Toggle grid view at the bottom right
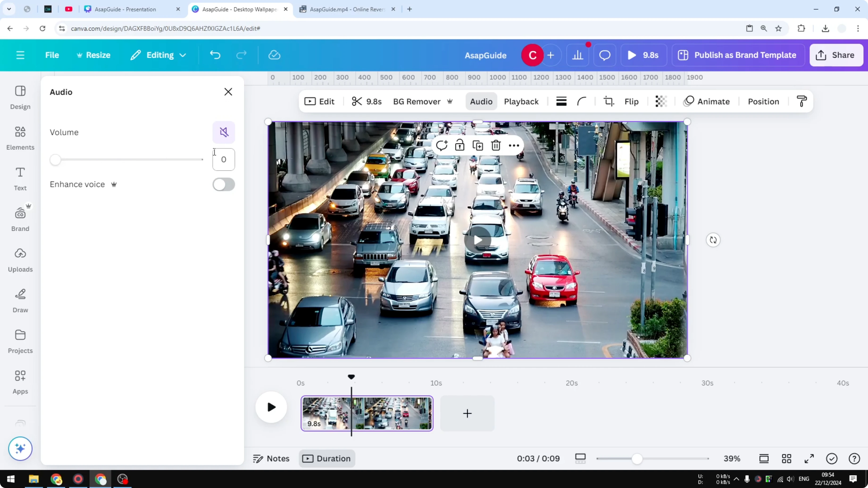 coord(786,458)
